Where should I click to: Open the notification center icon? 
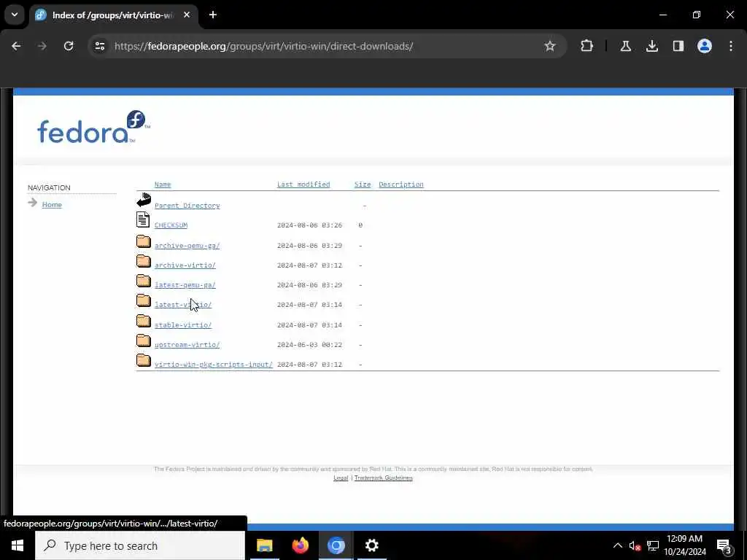point(724,545)
